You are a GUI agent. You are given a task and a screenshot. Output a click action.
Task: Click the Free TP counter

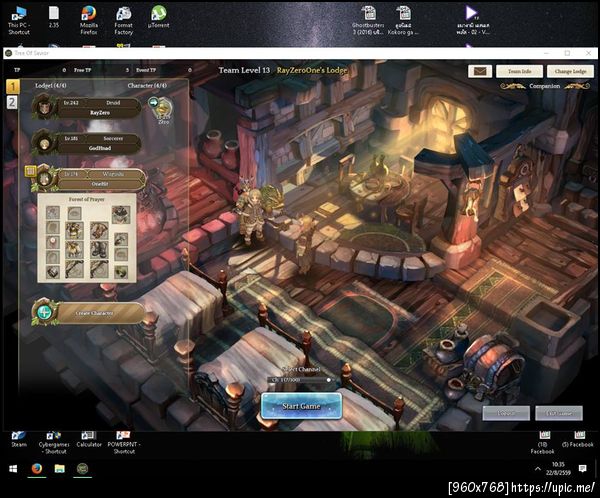[101, 70]
